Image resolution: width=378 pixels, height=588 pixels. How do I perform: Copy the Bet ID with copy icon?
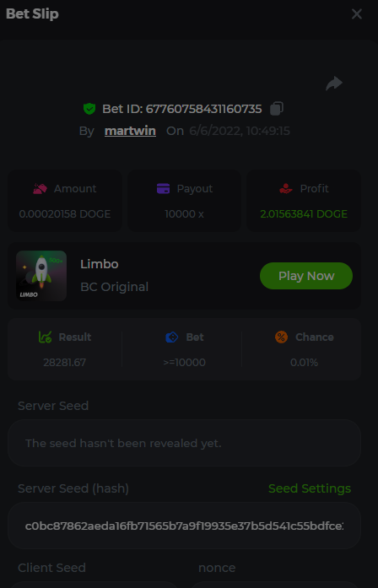pyautogui.click(x=277, y=109)
